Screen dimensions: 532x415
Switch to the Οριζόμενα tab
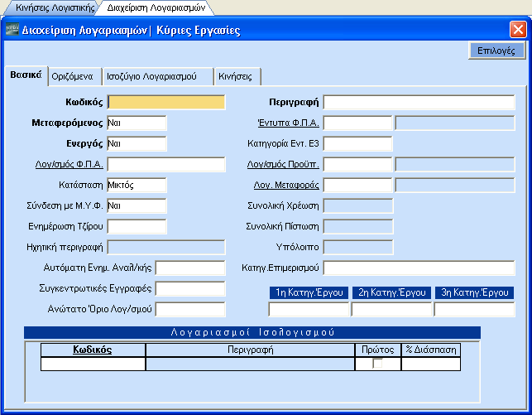click(74, 76)
